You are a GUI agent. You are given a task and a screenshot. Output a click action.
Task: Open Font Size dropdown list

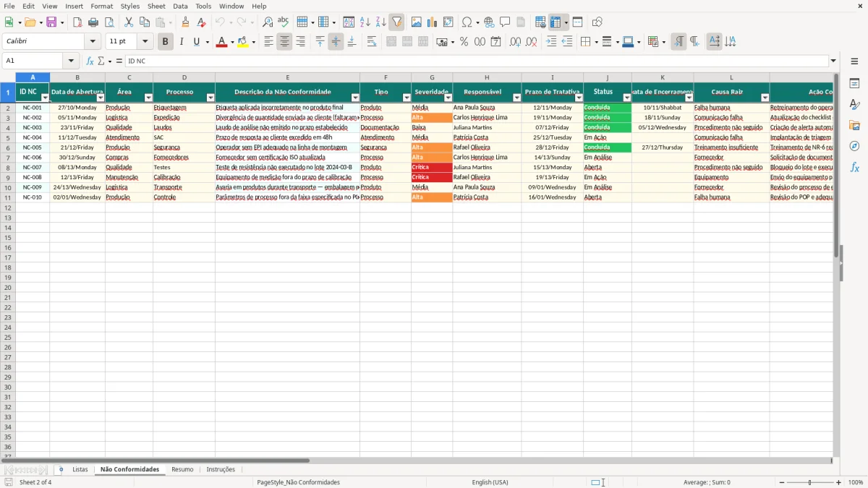(x=145, y=42)
